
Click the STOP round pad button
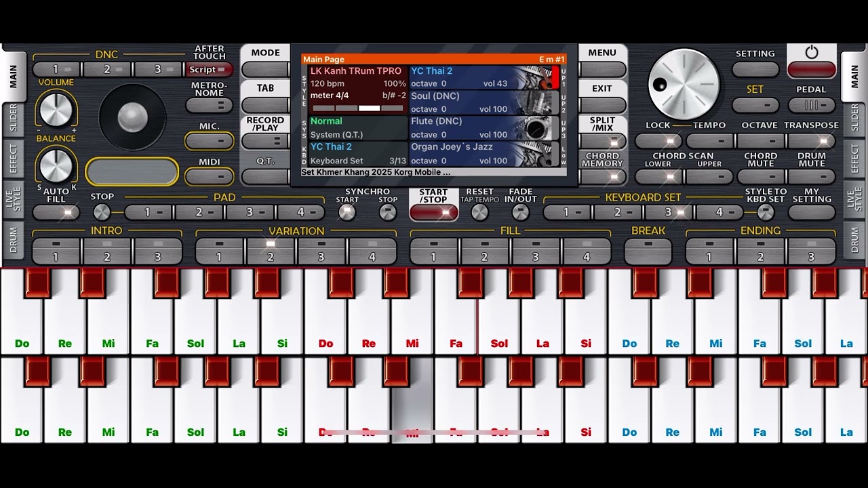point(102,212)
